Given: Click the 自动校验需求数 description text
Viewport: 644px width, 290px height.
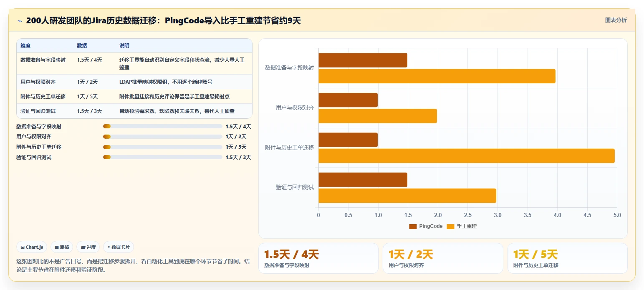Looking at the screenshot, I should click(177, 111).
